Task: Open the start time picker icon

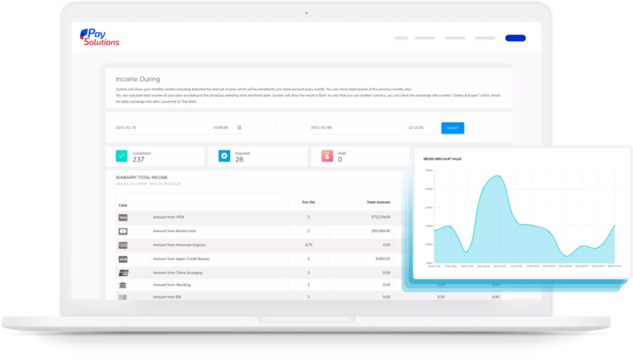Action: [x=239, y=127]
